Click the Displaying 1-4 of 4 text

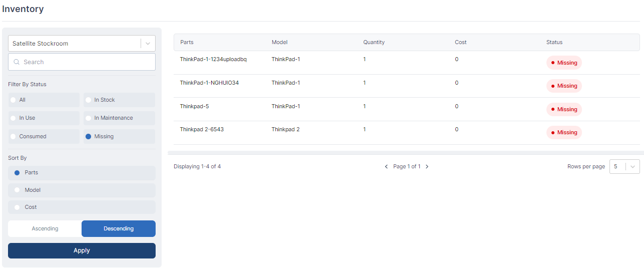197,166
